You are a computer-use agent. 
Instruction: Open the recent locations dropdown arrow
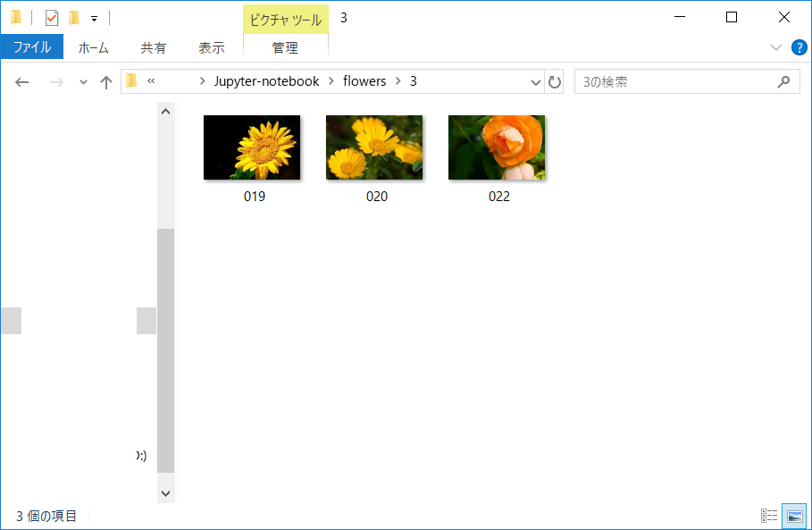(x=83, y=82)
